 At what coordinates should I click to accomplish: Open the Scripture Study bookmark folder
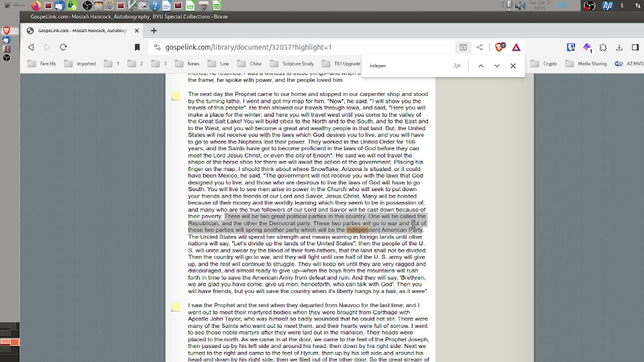click(292, 64)
